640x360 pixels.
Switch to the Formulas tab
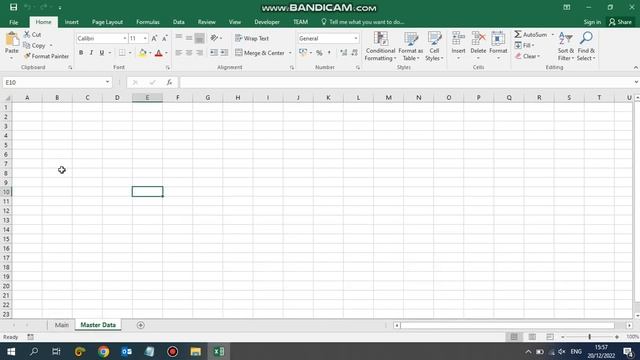point(148,22)
